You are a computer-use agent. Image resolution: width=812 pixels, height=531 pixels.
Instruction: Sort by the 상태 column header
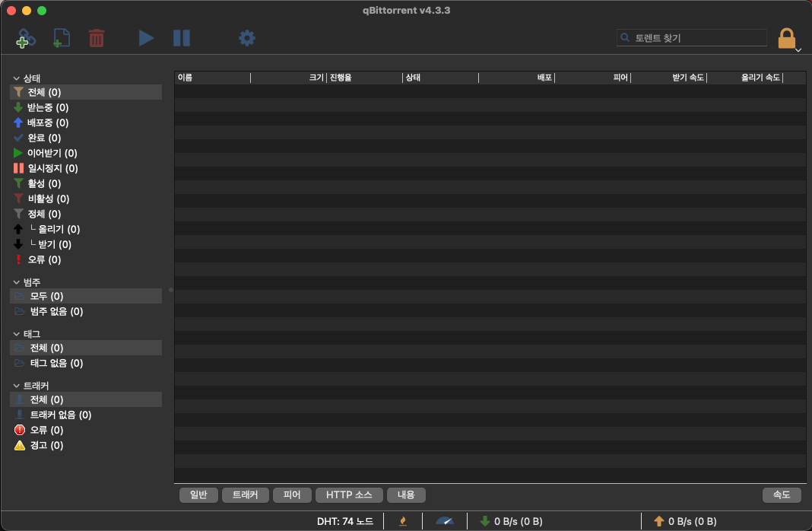(441, 78)
